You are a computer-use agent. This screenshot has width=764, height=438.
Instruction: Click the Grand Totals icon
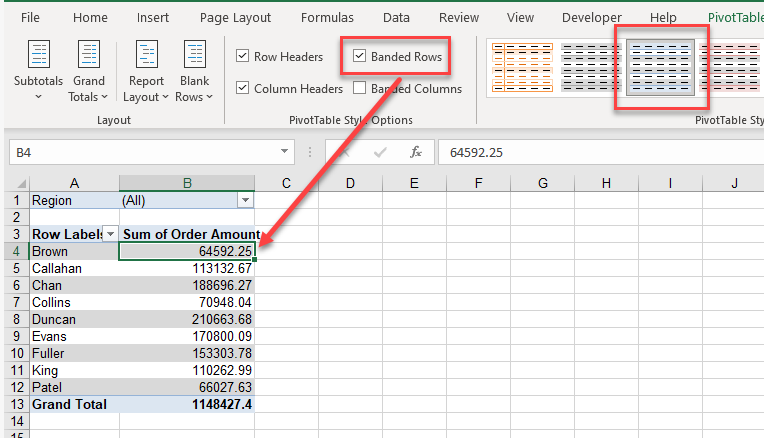[89, 55]
